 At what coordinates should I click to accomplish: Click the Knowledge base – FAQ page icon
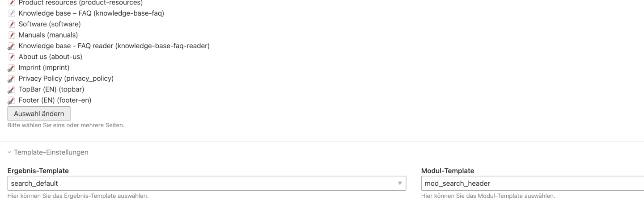pyautogui.click(x=12, y=13)
